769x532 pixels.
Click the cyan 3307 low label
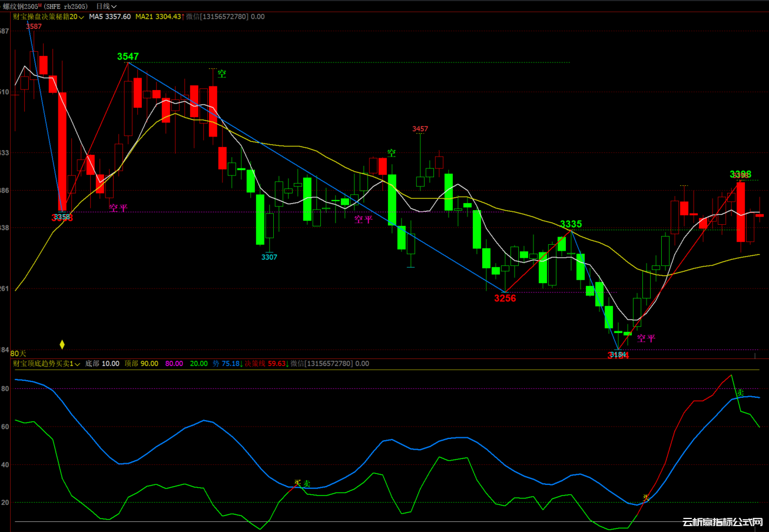269,257
